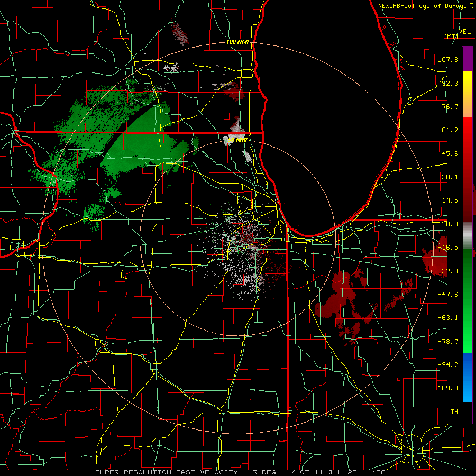The image size is (476, 476).
Task: Pick the bright red segment of color bar
Action: 467,140
